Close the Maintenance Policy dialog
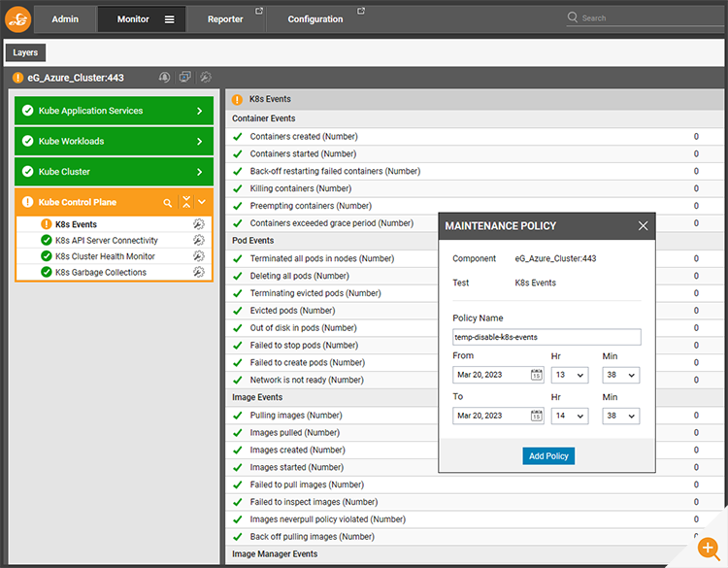 tap(643, 225)
